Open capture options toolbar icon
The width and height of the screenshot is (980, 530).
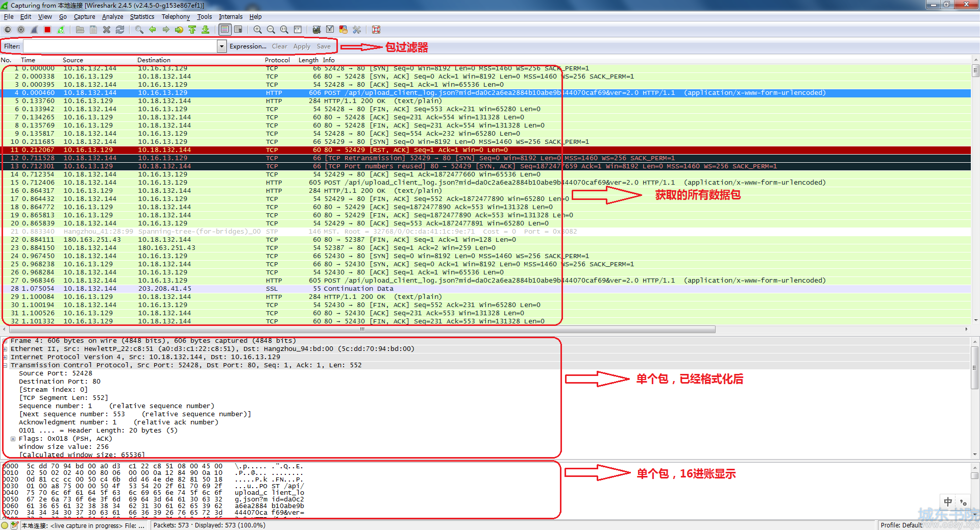(21, 30)
